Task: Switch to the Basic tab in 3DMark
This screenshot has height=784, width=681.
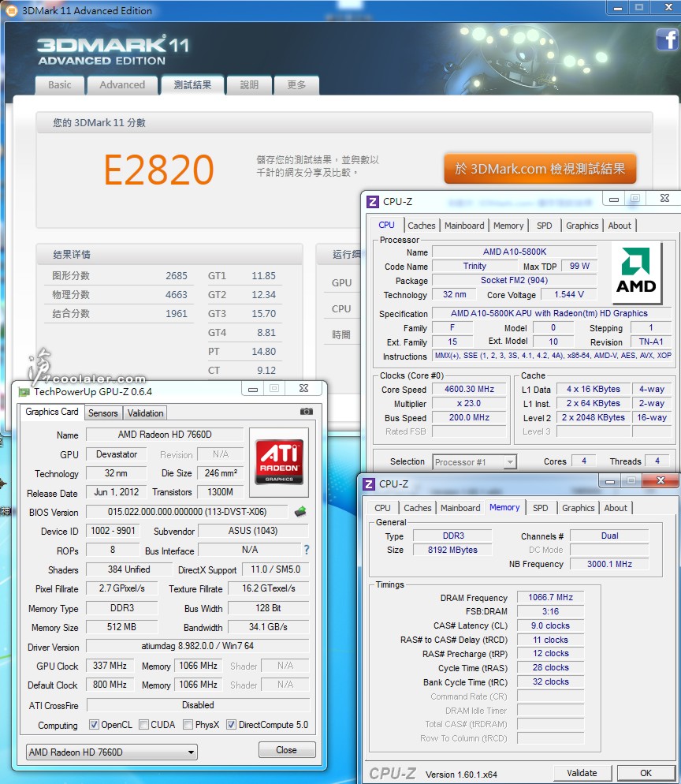Action: (x=59, y=85)
